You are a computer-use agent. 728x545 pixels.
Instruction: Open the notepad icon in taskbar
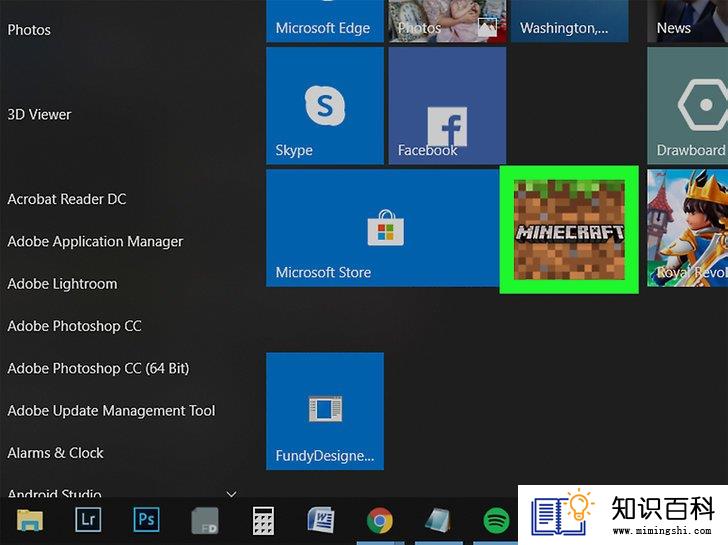pyautogui.click(x=438, y=520)
